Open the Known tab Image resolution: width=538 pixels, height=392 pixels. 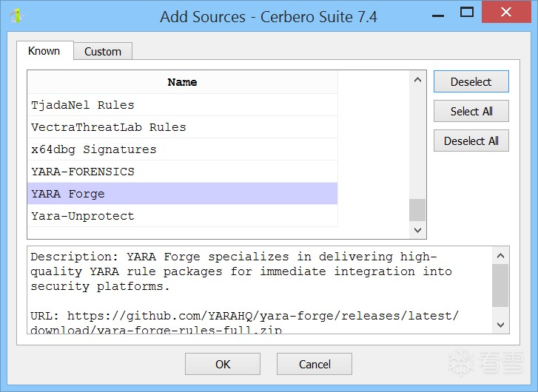point(44,50)
